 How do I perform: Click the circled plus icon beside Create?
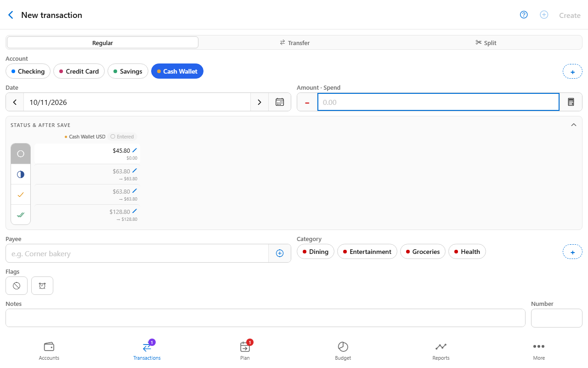point(544,15)
